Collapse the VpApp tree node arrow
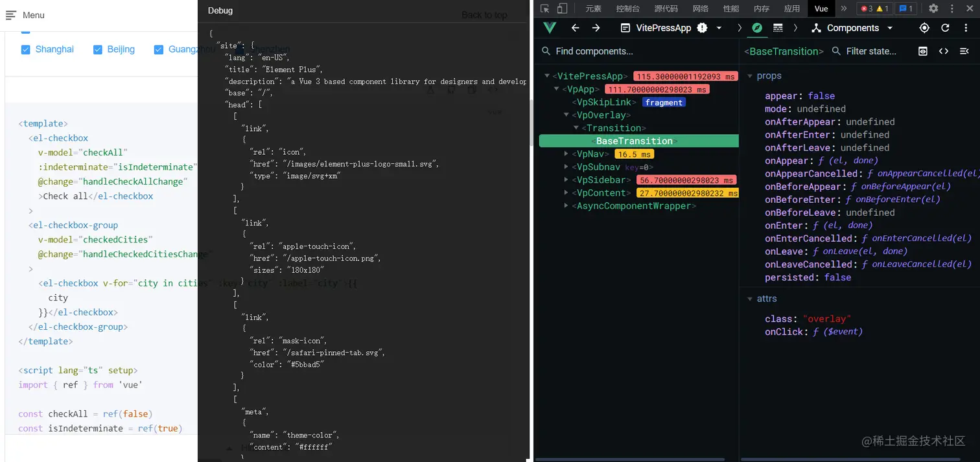 click(x=555, y=89)
